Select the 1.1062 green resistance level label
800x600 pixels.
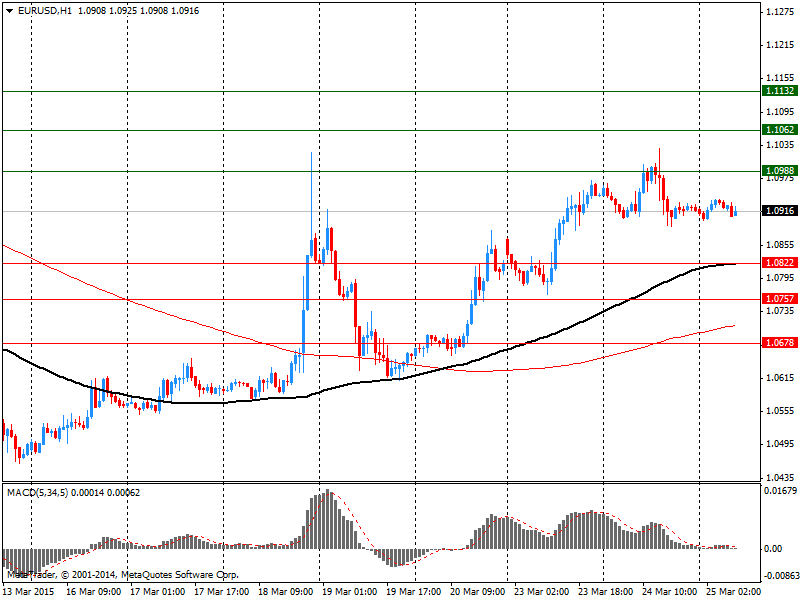779,130
